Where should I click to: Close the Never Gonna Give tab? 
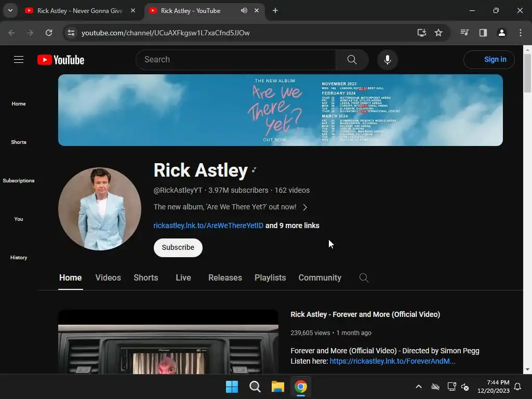coord(133,10)
